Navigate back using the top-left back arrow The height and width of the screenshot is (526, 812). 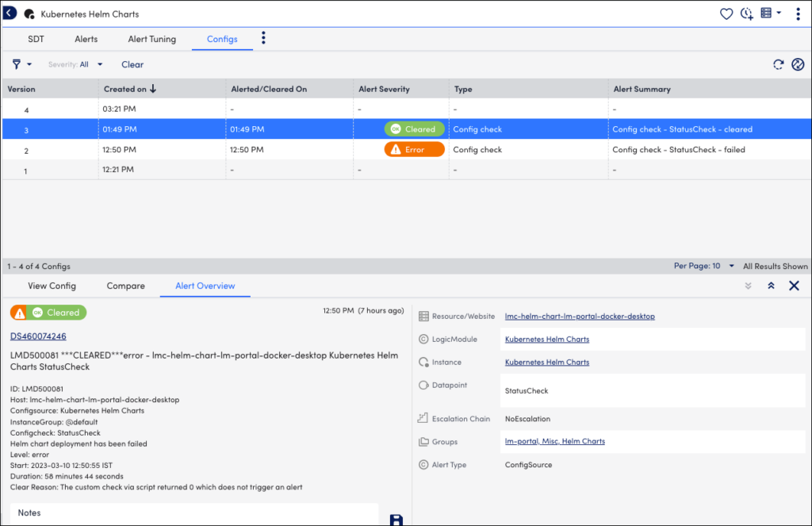click(10, 13)
